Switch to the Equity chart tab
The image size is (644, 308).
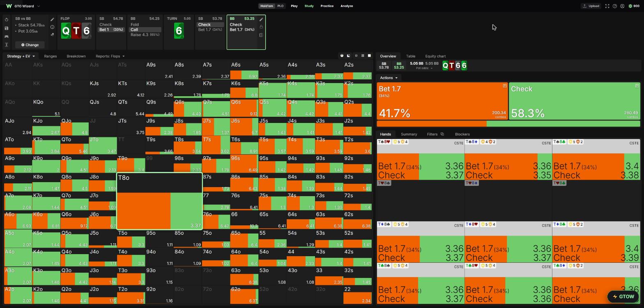(435, 56)
